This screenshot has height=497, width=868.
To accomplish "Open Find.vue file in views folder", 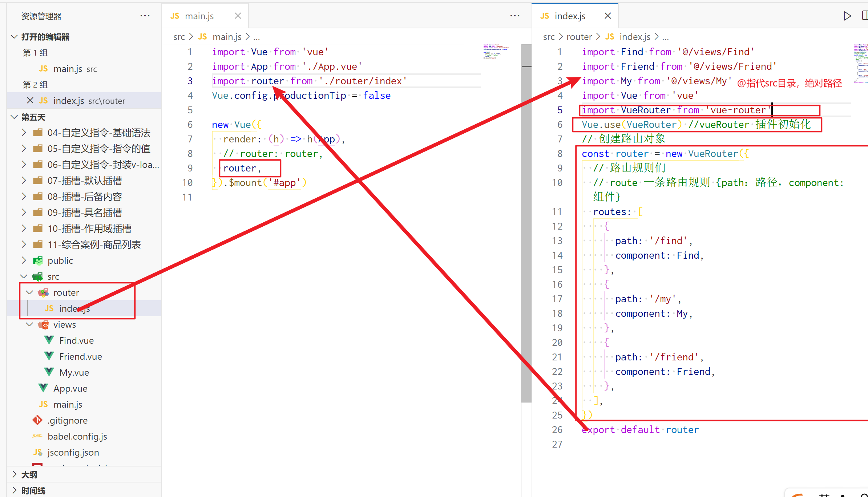I will [x=76, y=340].
